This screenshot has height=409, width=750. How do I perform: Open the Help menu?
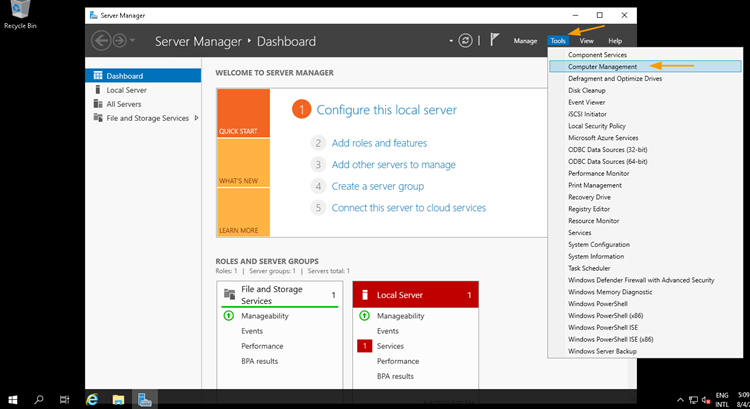point(615,41)
